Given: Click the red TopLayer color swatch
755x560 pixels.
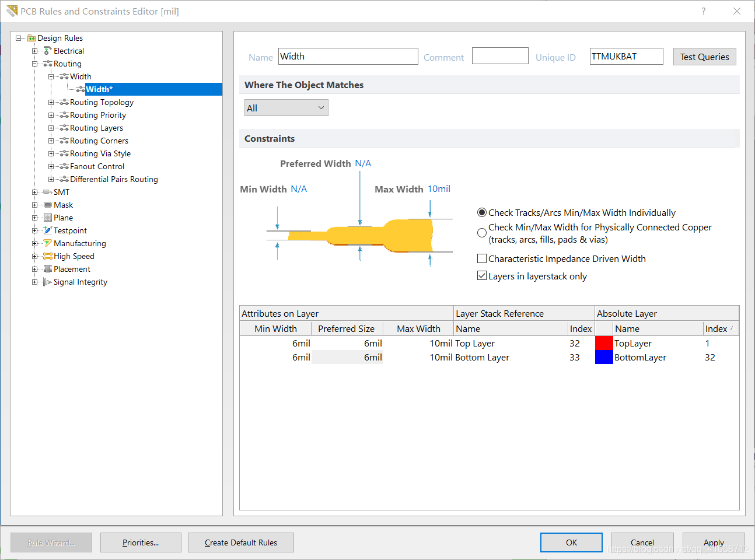Looking at the screenshot, I should [603, 343].
